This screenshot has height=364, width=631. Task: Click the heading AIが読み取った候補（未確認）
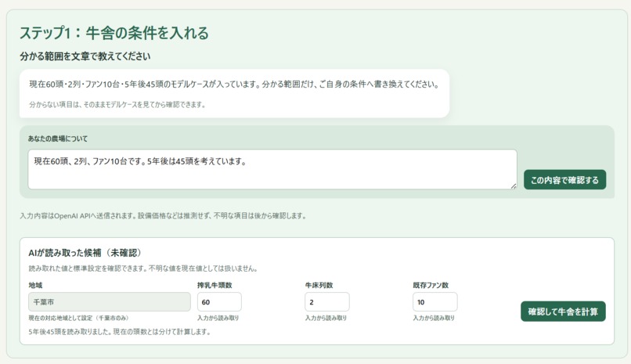[85, 253]
